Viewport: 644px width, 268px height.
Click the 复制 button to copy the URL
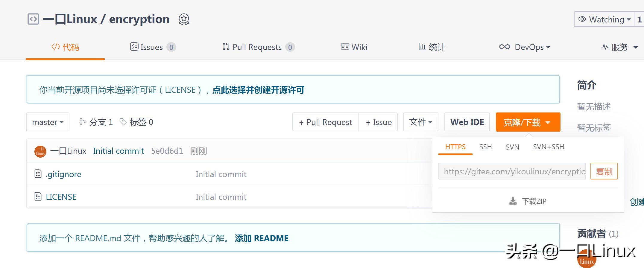click(604, 171)
